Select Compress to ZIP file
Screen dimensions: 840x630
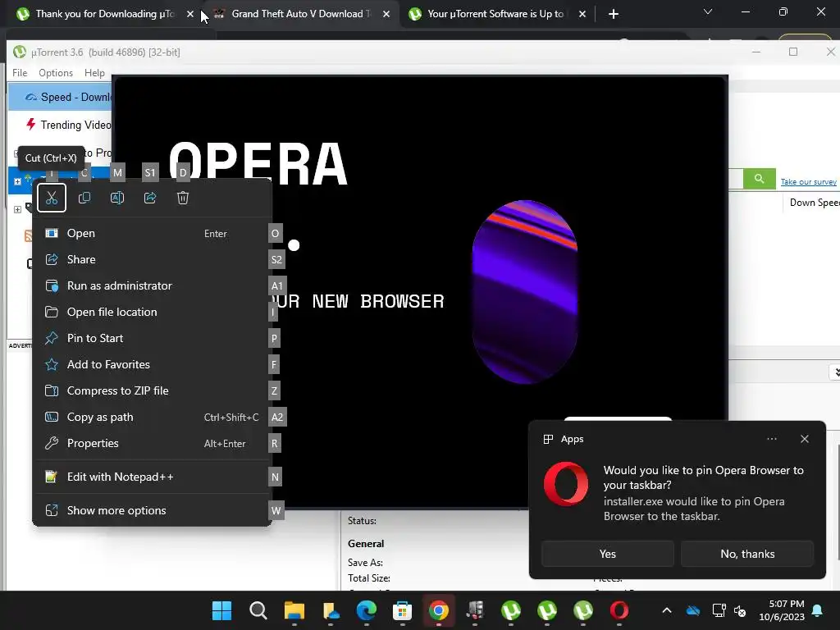click(x=152, y=390)
